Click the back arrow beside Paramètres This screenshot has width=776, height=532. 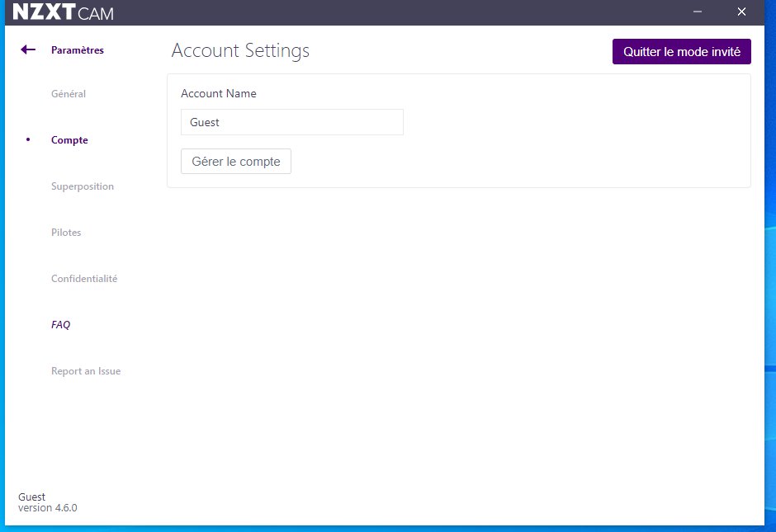[x=28, y=50]
